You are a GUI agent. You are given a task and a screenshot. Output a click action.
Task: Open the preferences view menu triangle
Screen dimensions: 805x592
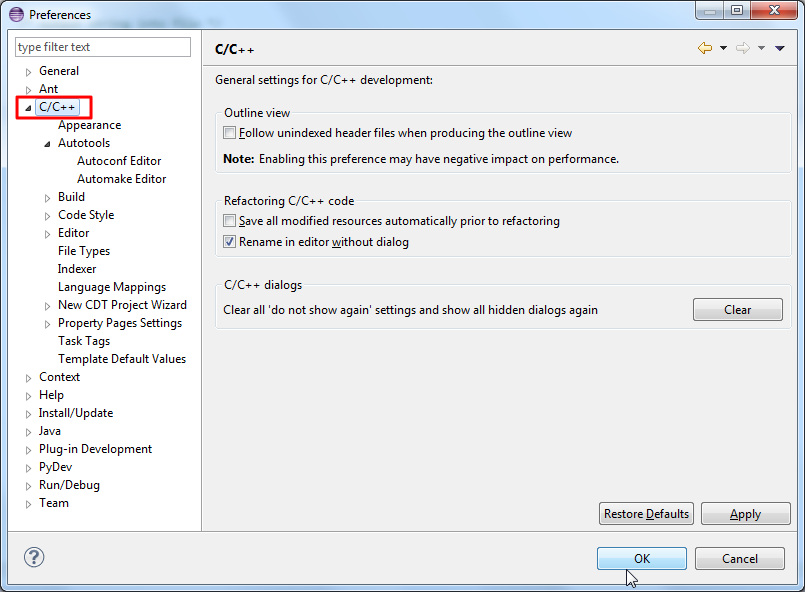(x=780, y=48)
